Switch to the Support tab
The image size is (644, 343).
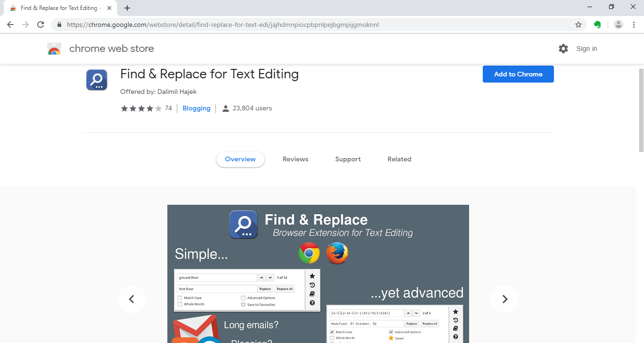(x=348, y=159)
